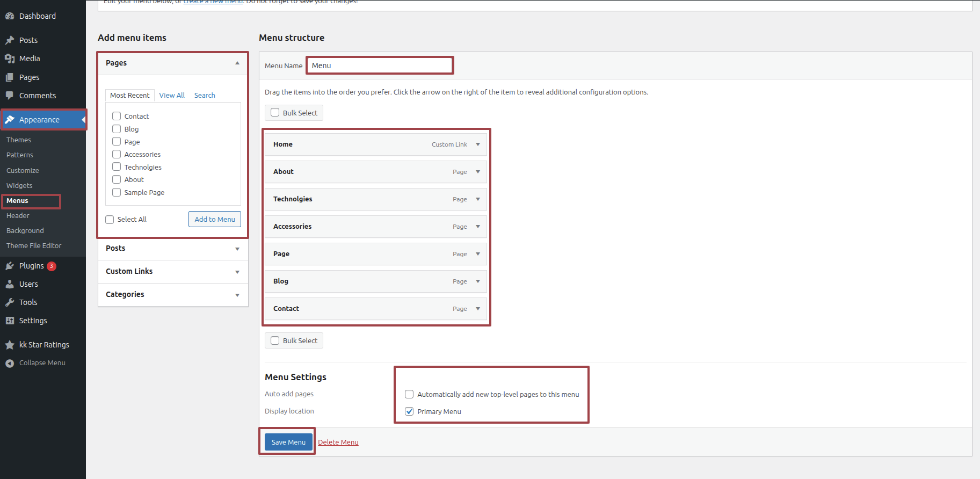Expand the Categories accordion panel
The width and height of the screenshot is (980, 479).
[237, 295]
